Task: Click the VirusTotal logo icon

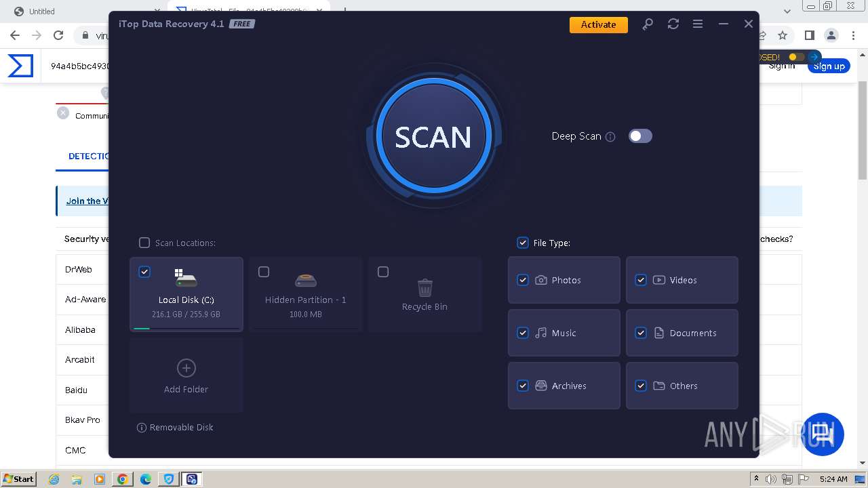Action: coord(20,66)
